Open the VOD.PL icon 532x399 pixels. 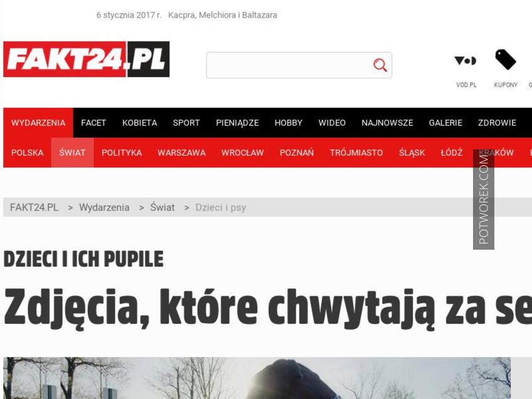tap(465, 61)
